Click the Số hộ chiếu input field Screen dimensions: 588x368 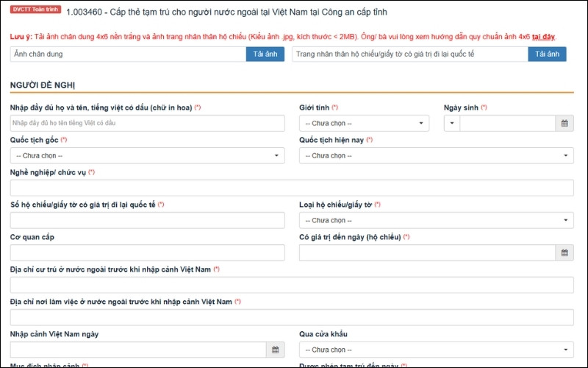(x=147, y=220)
